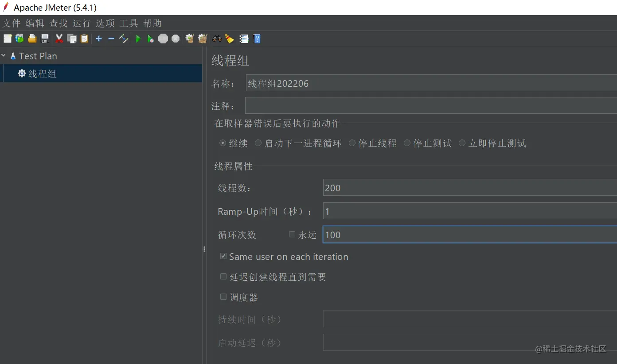Open the Function Helper dialog icon
This screenshot has height=364, width=617.
[x=244, y=39]
